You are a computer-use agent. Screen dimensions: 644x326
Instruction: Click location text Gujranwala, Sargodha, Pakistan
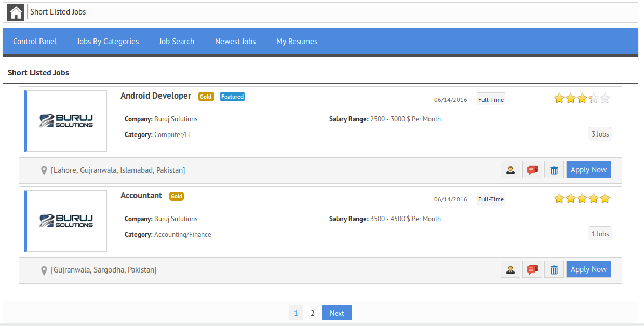[104, 270]
